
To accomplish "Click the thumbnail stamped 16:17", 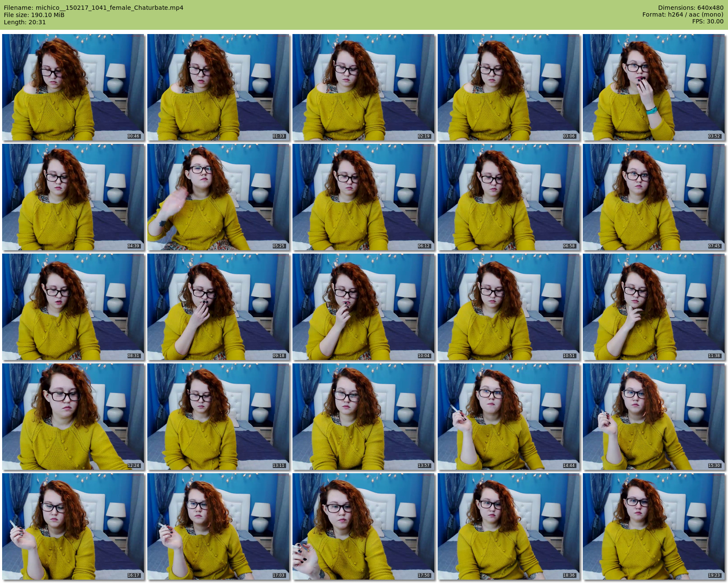I will click(73, 526).
